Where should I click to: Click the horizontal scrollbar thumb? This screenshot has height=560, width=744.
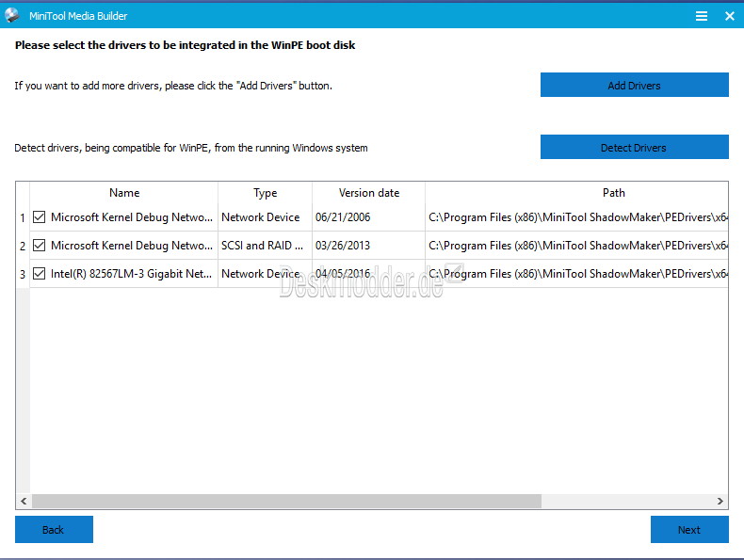tap(286, 501)
